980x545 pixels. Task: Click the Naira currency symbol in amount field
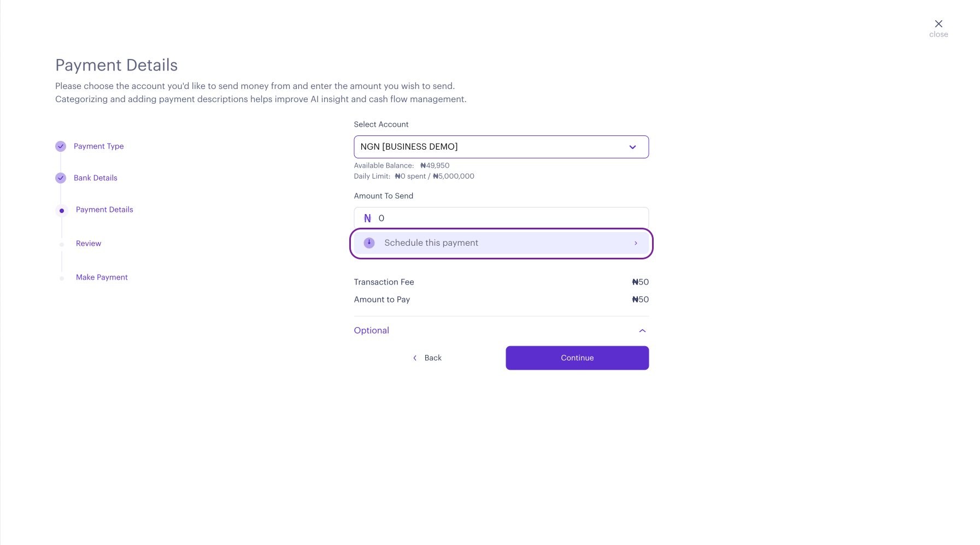(x=367, y=218)
